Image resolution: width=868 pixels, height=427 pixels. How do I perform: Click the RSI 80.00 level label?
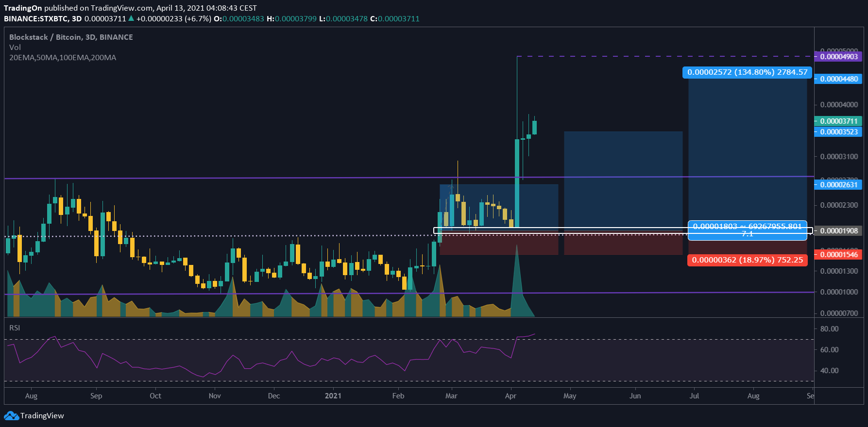click(x=829, y=329)
